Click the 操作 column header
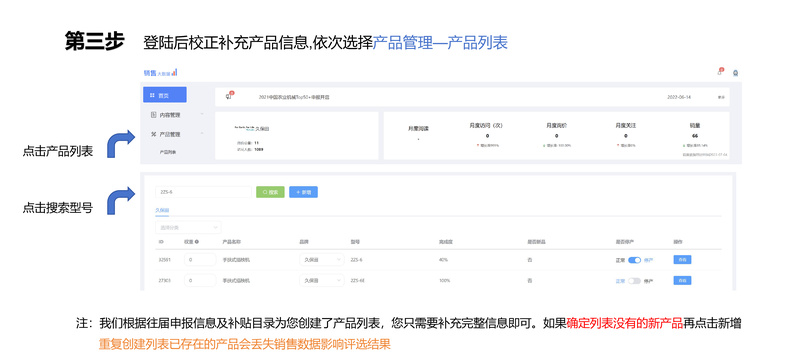The image size is (800, 362). click(x=678, y=242)
